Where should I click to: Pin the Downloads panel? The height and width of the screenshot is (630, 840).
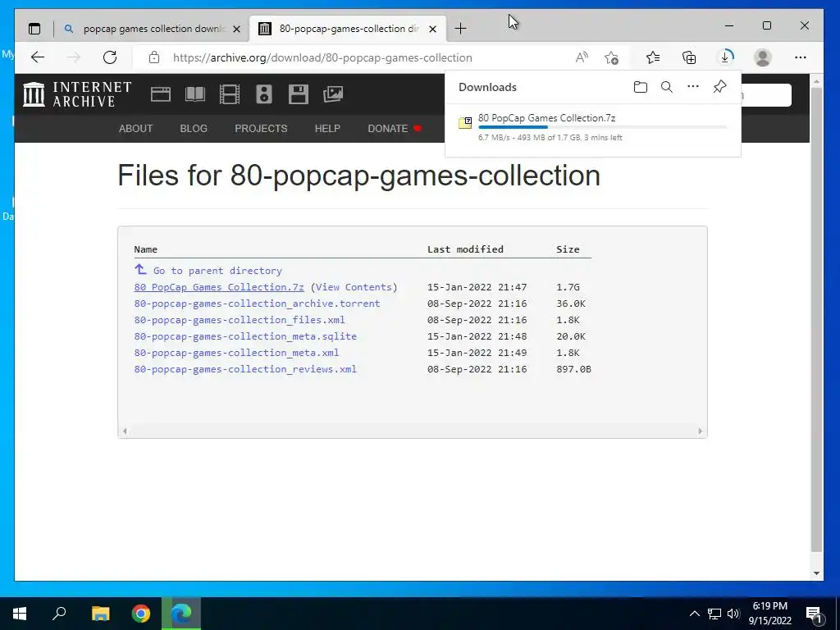pos(719,87)
